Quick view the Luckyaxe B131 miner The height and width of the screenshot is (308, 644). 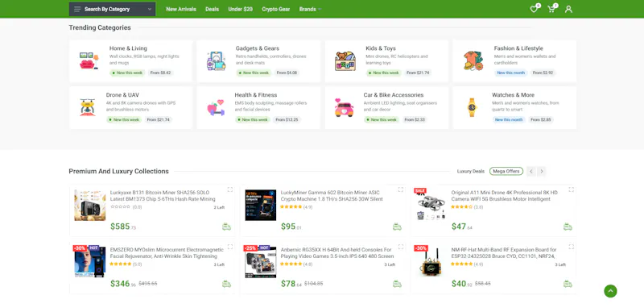coord(230,189)
